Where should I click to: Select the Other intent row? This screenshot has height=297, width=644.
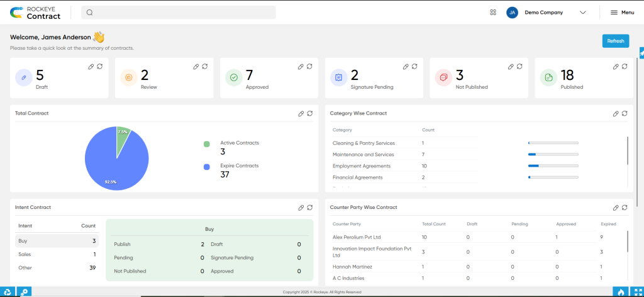click(57, 267)
